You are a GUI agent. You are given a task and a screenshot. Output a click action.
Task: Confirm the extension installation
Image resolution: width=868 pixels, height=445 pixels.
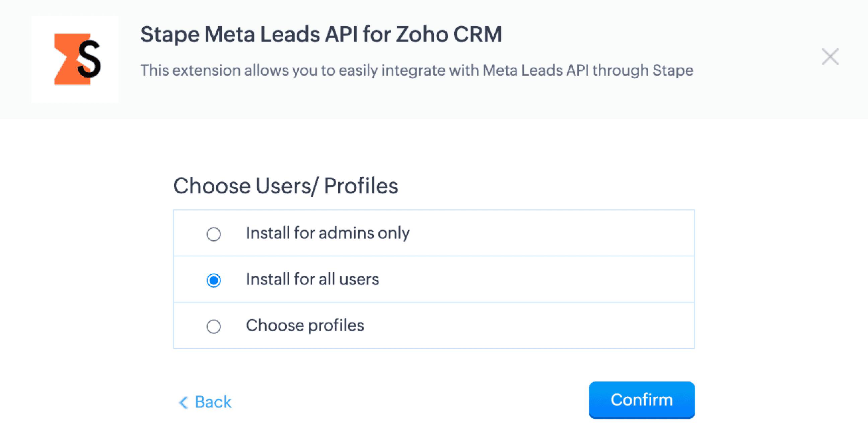(x=642, y=400)
